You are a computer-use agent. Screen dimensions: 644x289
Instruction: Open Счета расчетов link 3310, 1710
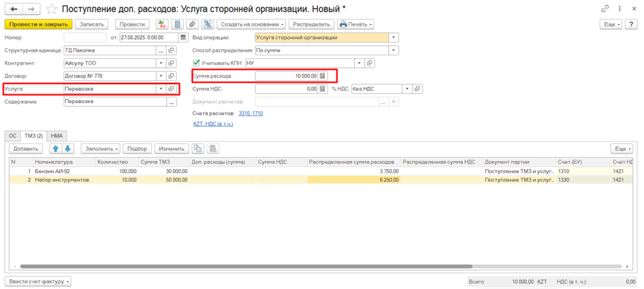(x=250, y=113)
